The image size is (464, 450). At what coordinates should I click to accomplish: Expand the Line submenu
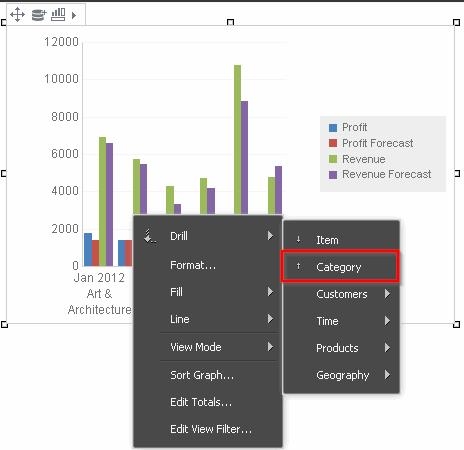click(208, 319)
